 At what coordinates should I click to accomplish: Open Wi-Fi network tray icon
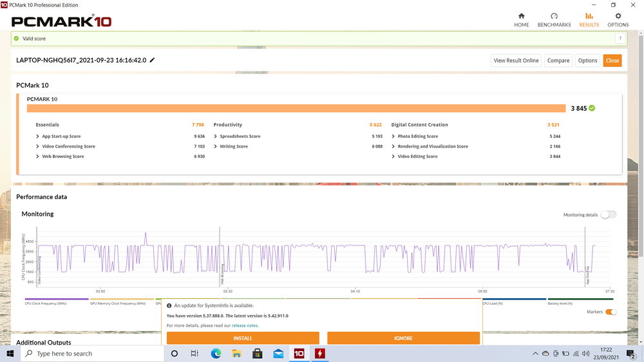pos(576,354)
